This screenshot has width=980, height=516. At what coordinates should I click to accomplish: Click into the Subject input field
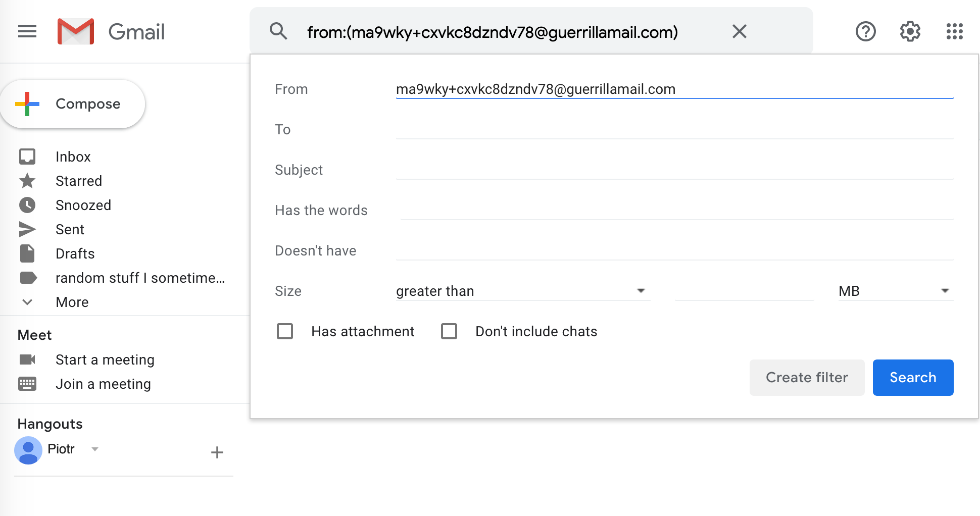674,170
